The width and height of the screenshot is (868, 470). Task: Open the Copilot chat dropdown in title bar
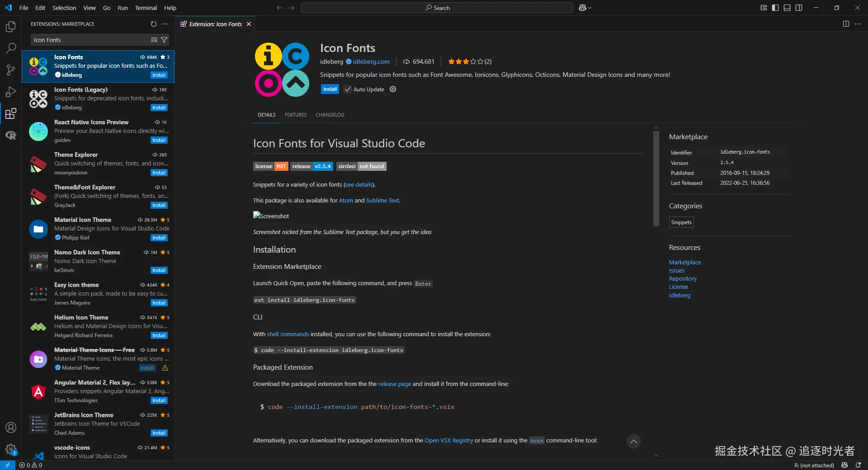coord(585,8)
